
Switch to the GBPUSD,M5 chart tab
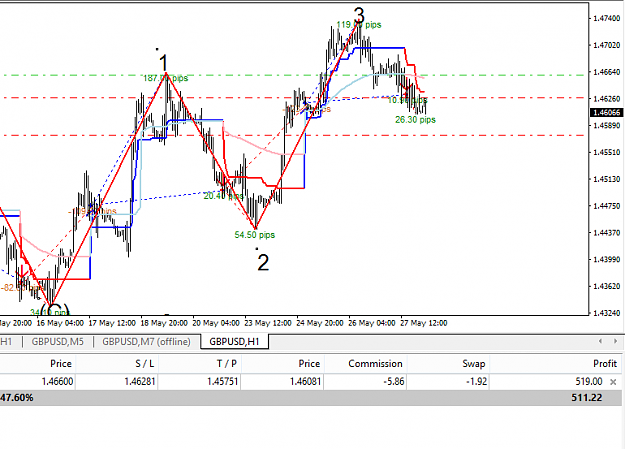57,342
